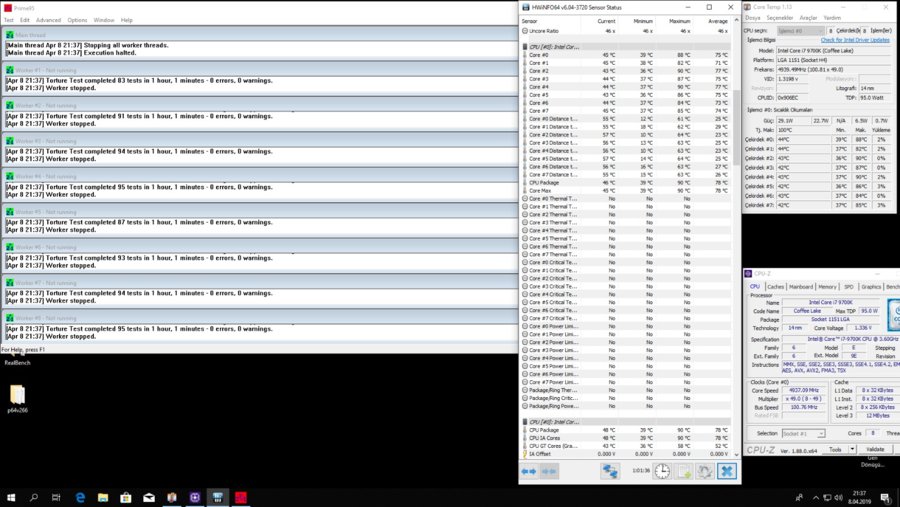Click HWiNFO blue X close sensors button
900x507 pixels.
(x=727, y=471)
